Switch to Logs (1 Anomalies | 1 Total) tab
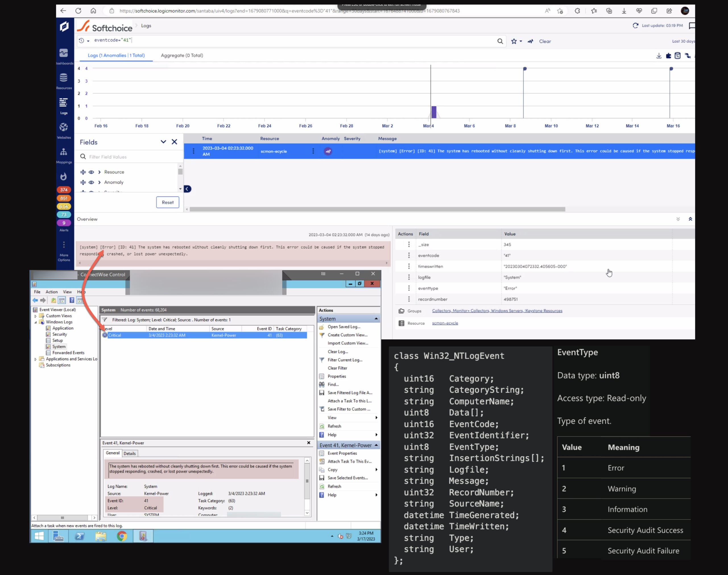The height and width of the screenshot is (575, 728). coord(116,55)
